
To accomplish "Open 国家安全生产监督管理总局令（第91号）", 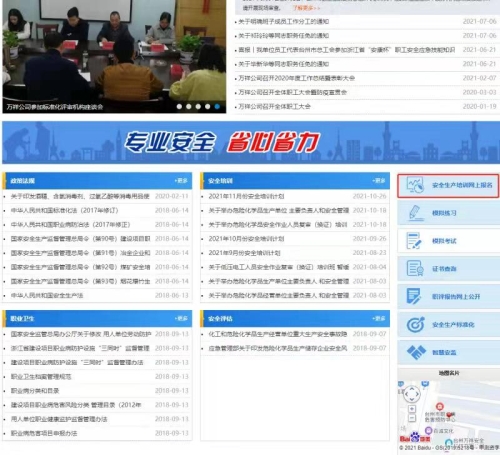I will click(80, 253).
